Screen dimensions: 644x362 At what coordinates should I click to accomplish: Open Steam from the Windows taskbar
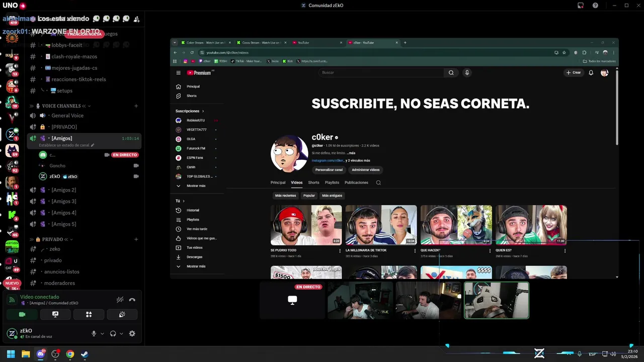[85, 354]
